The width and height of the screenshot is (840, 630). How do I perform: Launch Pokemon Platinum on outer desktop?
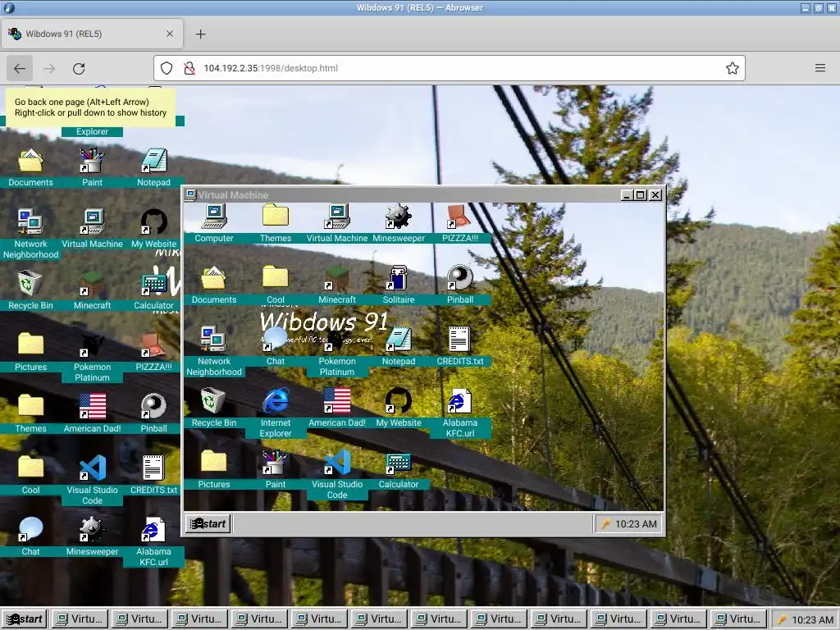click(92, 358)
